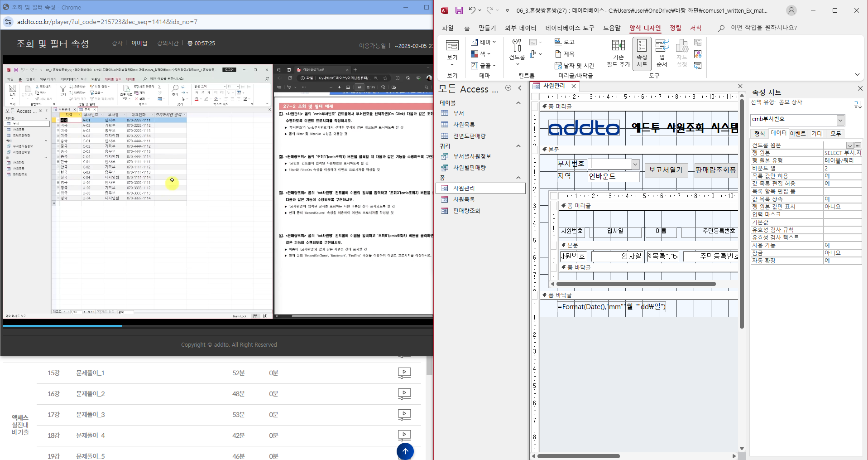Play lecture 15강 문제풀이_1 video
The height and width of the screenshot is (460, 868).
(404, 373)
